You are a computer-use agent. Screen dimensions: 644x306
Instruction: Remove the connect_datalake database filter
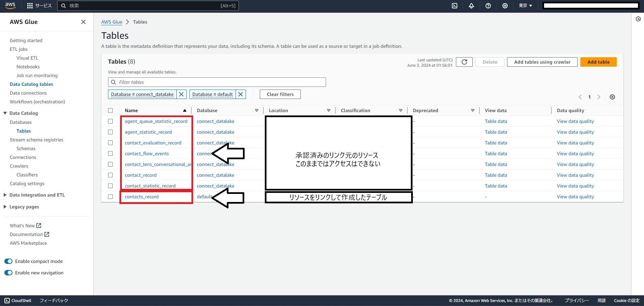[x=181, y=94]
